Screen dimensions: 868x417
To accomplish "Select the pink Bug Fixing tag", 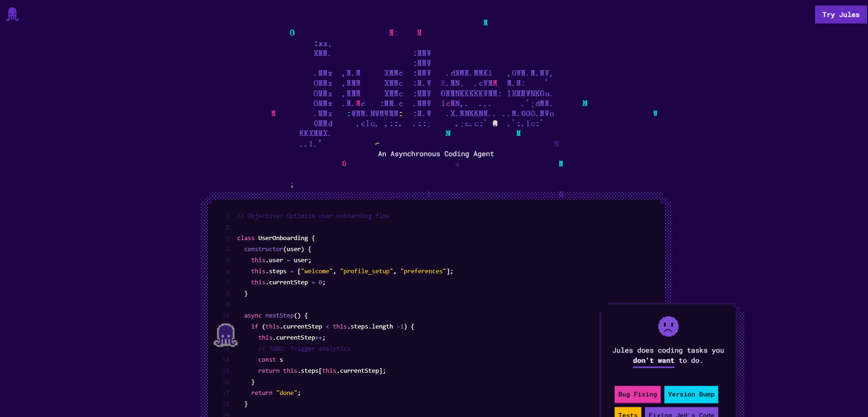I will point(637,394).
